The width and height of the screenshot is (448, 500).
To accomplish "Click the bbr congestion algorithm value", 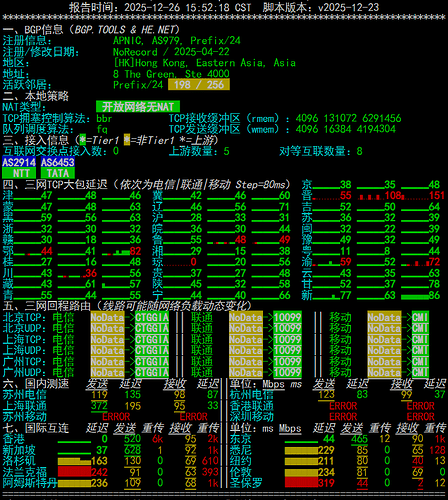I will [x=104, y=118].
